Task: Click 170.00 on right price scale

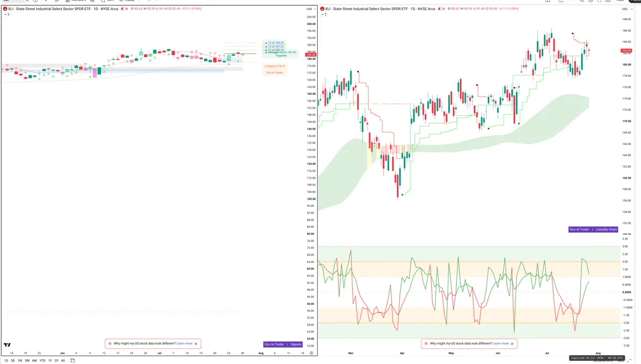Action: (627, 121)
